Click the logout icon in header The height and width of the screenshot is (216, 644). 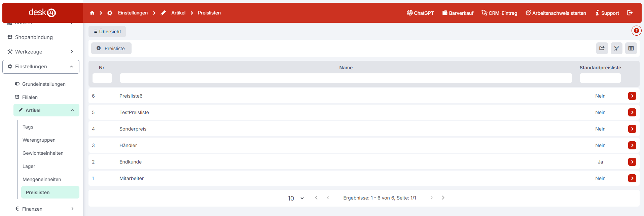coord(630,13)
